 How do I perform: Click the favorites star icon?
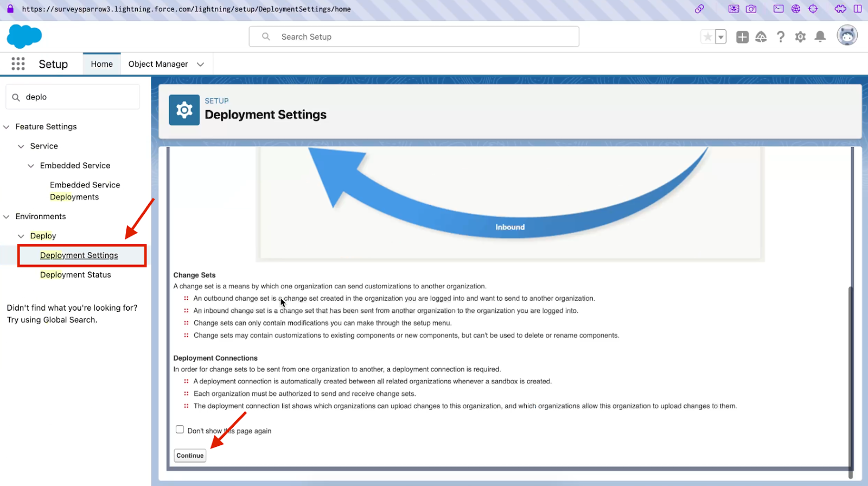point(707,37)
